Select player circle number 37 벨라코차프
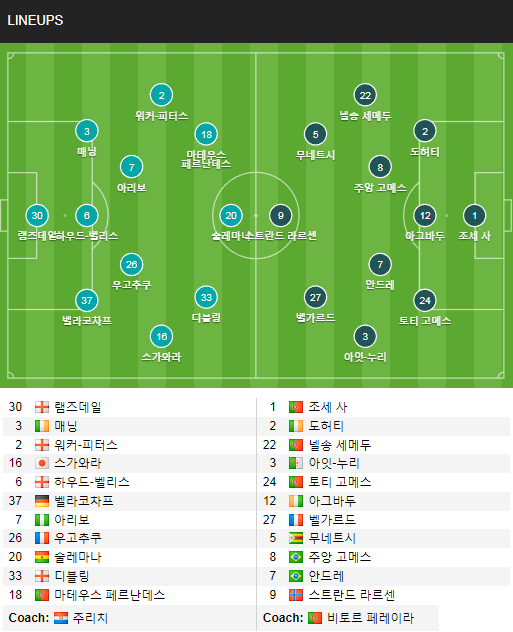 click(x=87, y=300)
